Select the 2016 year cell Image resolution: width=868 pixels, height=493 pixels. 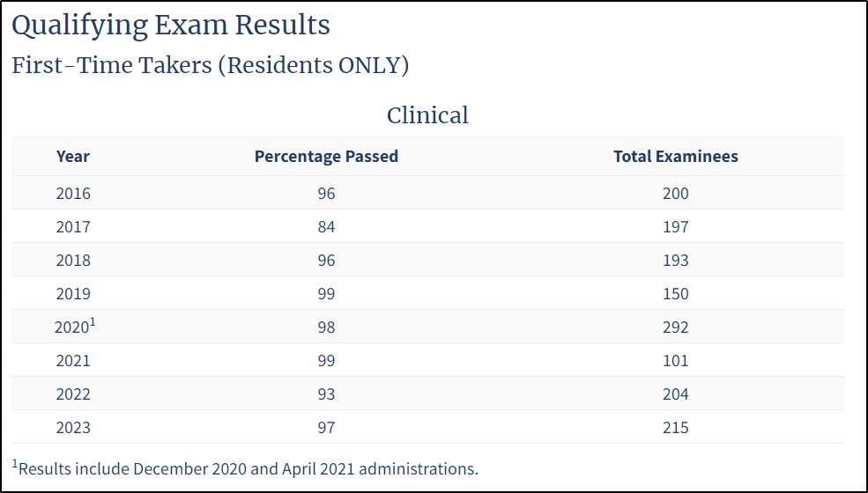click(x=73, y=194)
